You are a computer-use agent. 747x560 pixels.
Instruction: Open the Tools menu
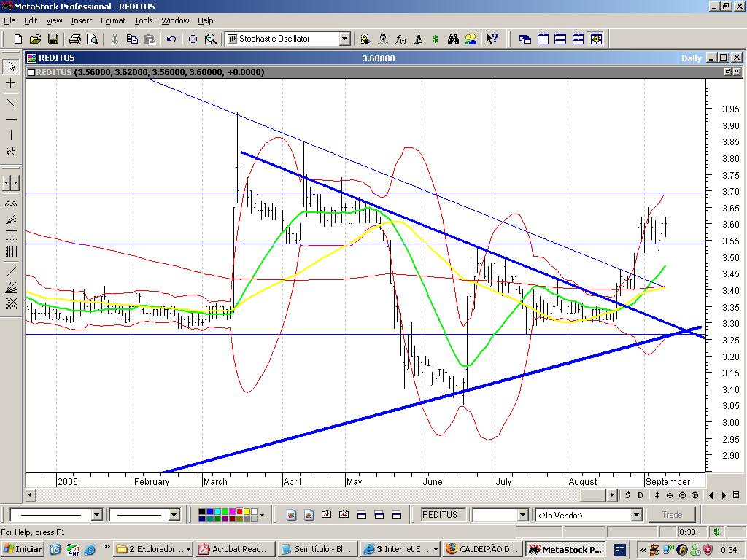144,20
